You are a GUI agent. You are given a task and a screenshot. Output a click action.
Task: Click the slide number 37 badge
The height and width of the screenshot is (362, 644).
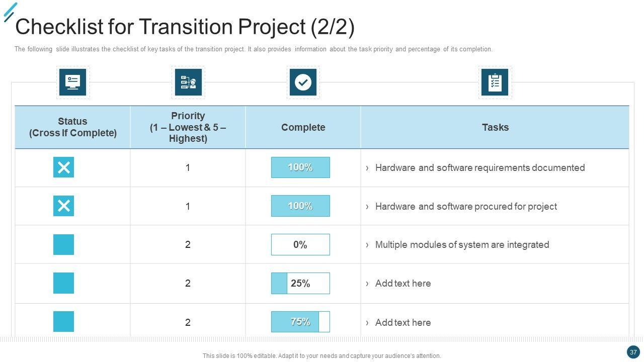point(633,352)
